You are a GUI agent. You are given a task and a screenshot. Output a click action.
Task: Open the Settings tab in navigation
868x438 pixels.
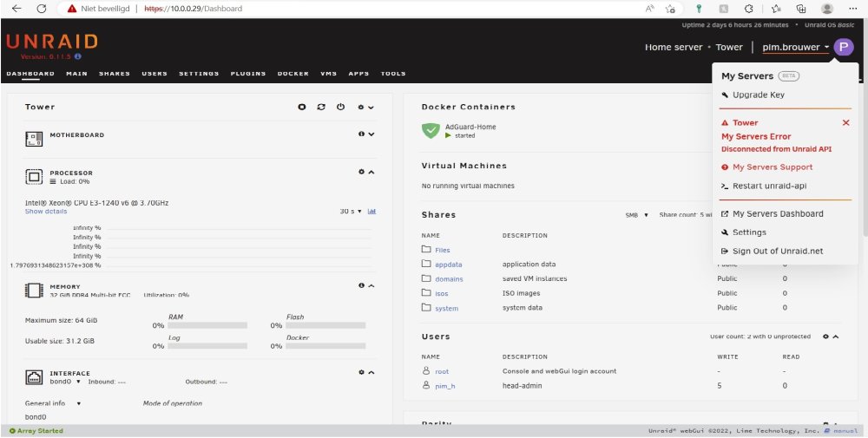pos(199,73)
